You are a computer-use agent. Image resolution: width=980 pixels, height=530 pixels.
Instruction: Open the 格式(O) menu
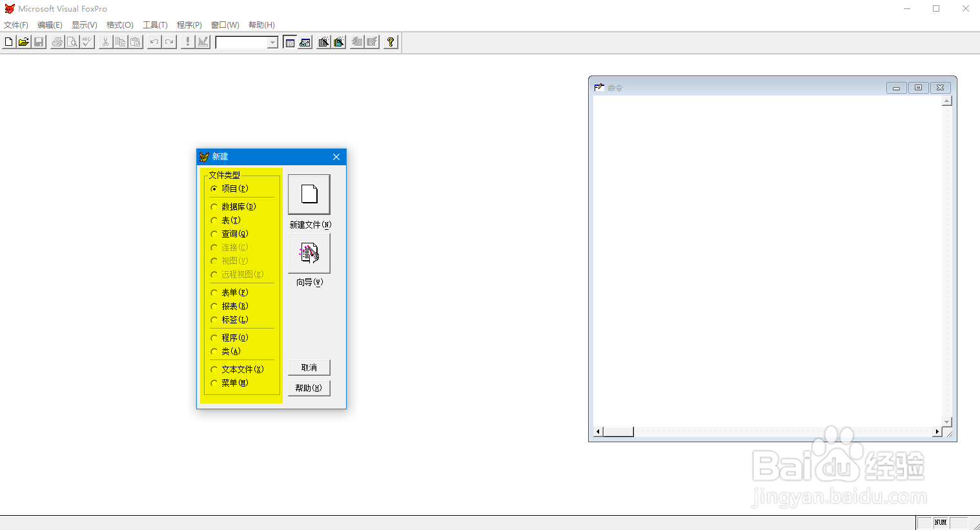[x=120, y=25]
